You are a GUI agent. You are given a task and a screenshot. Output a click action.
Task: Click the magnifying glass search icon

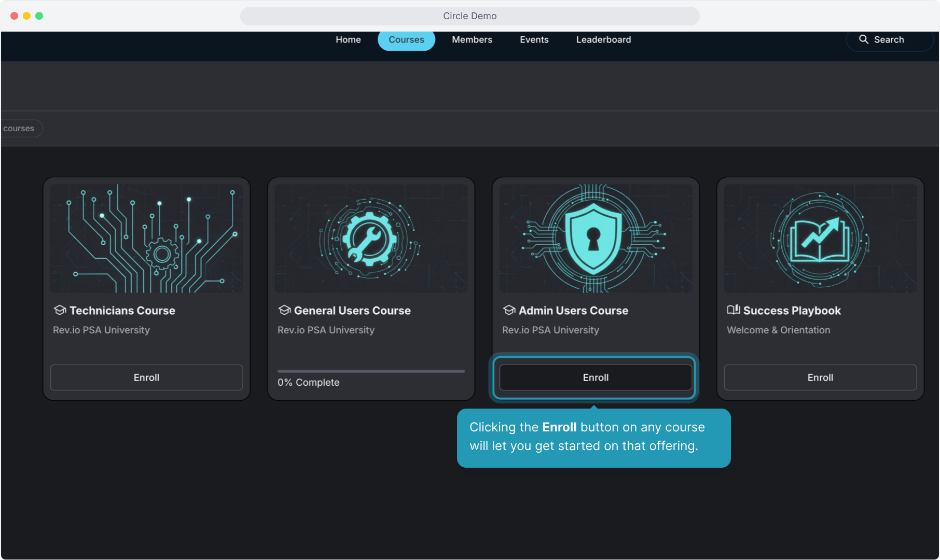point(863,39)
